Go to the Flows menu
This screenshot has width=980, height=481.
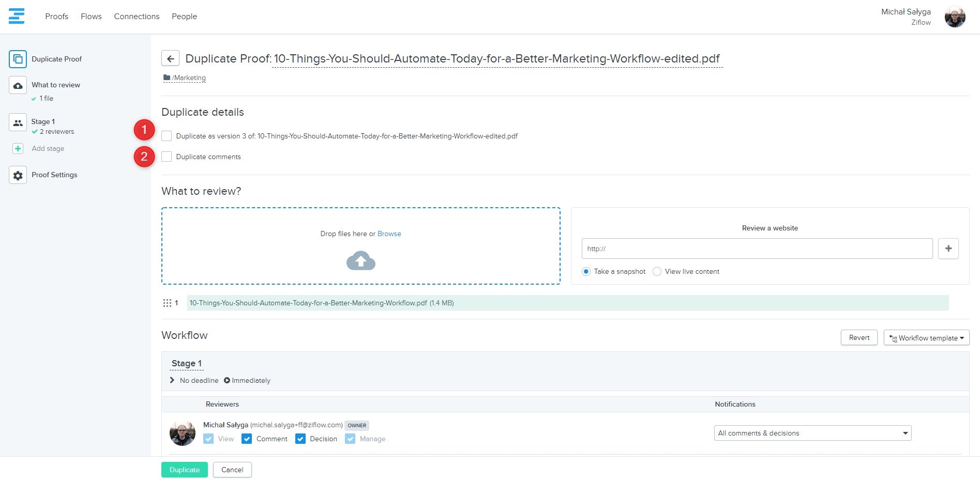pyautogui.click(x=91, y=17)
